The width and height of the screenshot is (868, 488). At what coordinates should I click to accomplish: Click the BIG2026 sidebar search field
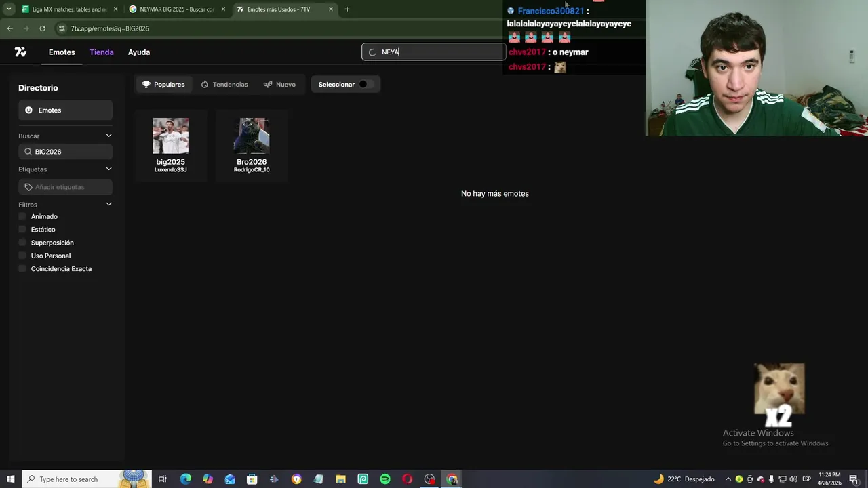tap(65, 152)
